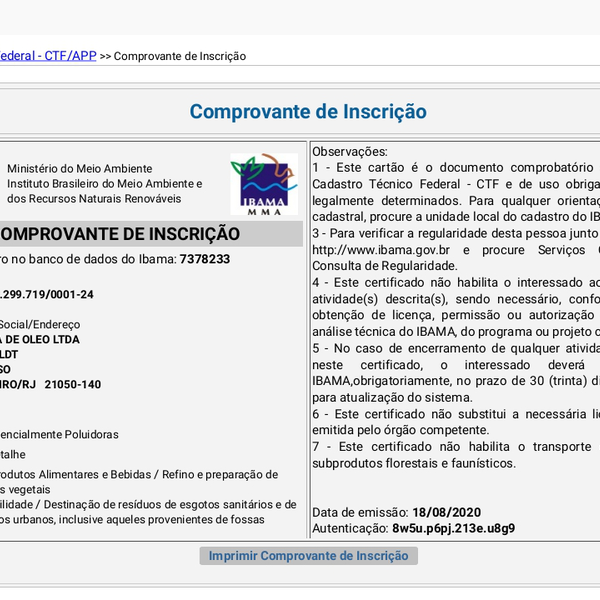Click the IBAMA MMA logo
The width and height of the screenshot is (600, 600).
point(264,184)
